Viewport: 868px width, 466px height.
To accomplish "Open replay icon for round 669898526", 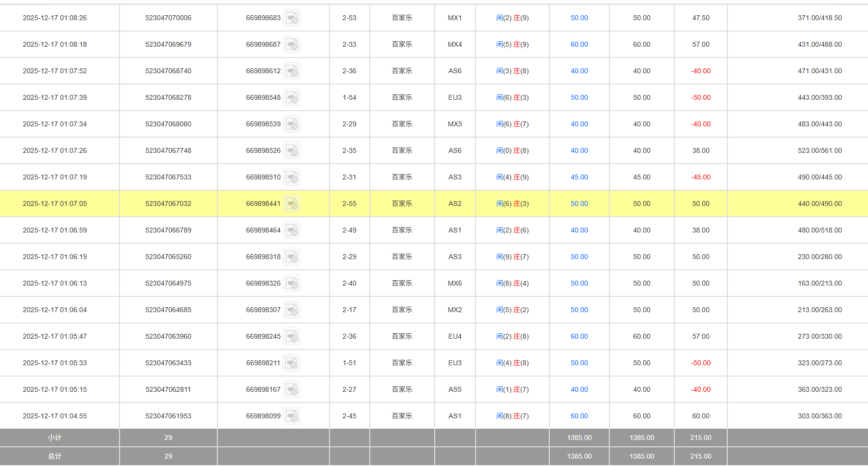I will coord(292,151).
